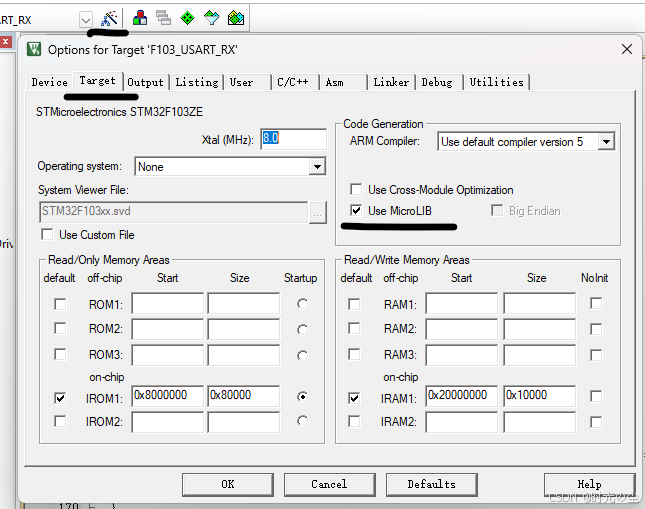The image size is (645, 509).
Task: Open the C/C++ tab
Action: [295, 82]
